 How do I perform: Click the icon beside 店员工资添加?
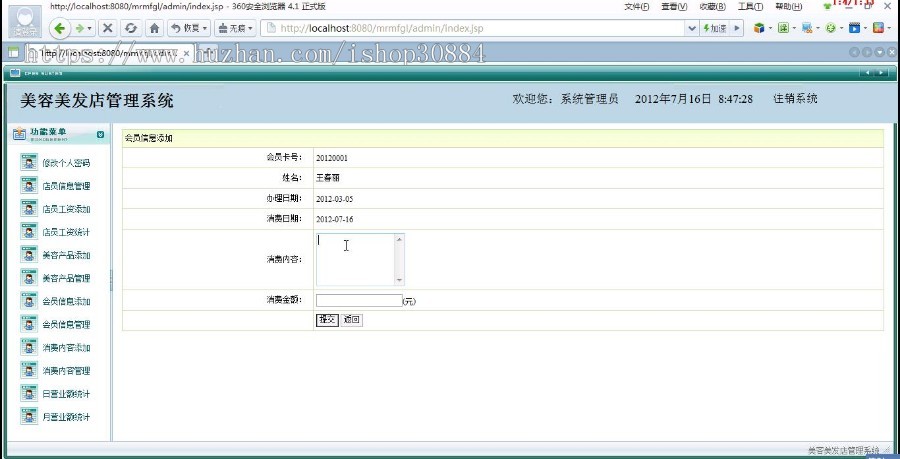[x=29, y=209]
